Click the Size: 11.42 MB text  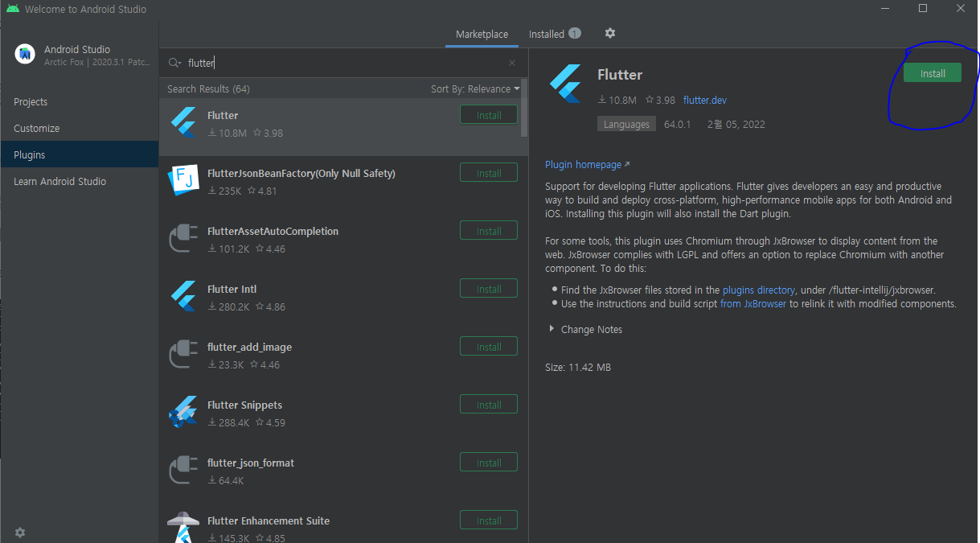coord(578,368)
